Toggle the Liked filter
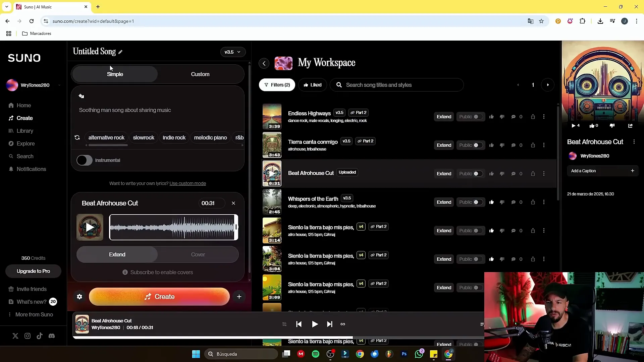The width and height of the screenshot is (644, 362). (313, 85)
